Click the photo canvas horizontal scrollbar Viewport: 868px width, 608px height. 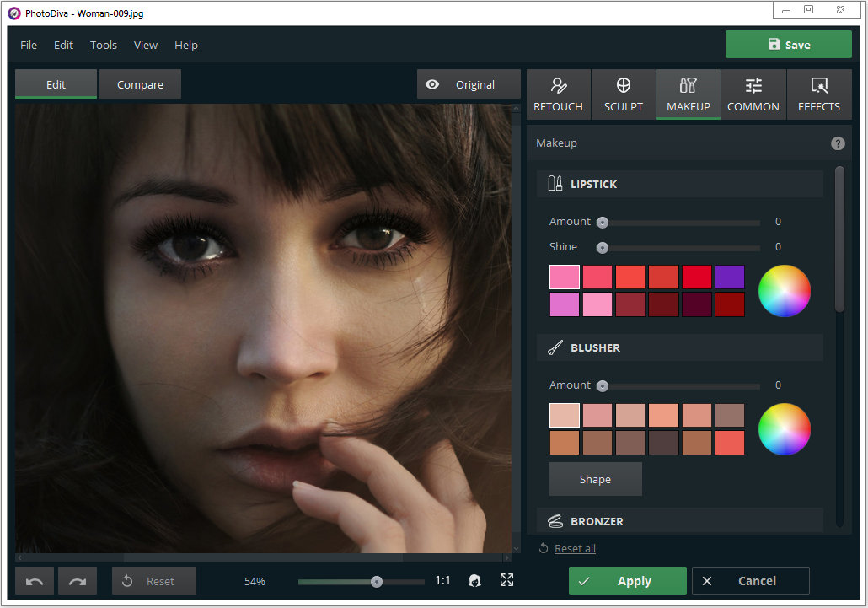263,557
